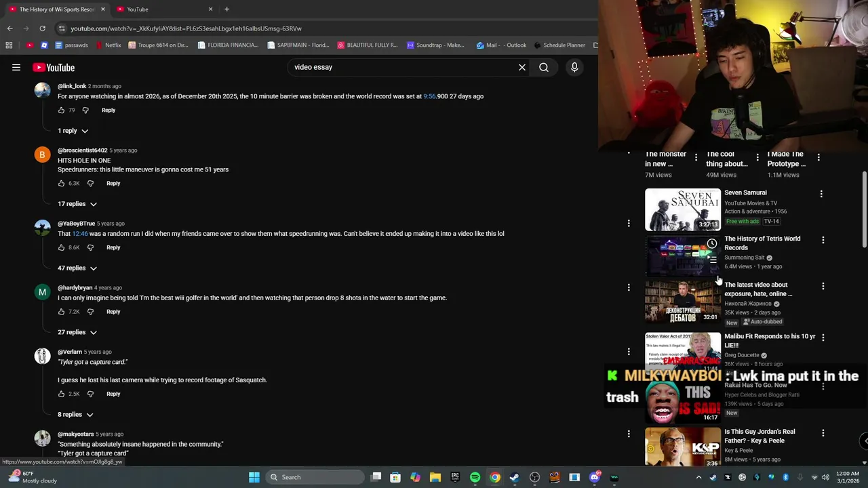868x488 pixels.
Task: Open the Windows taskbar search box
Action: pos(314,477)
